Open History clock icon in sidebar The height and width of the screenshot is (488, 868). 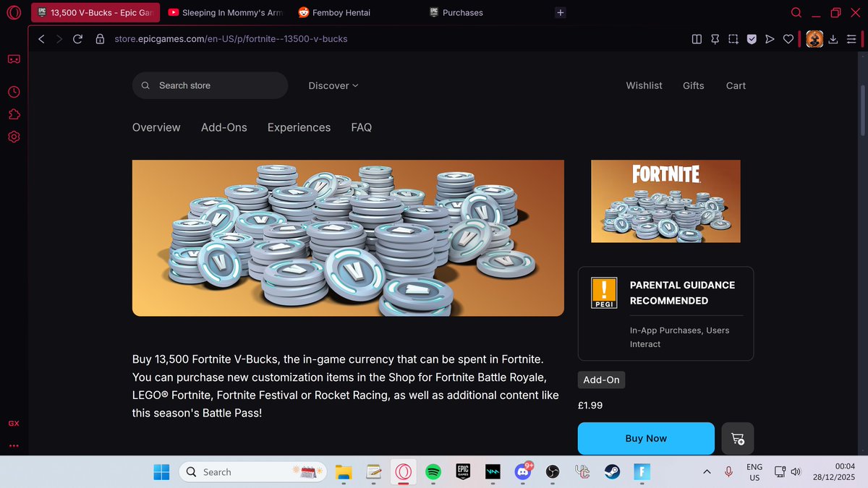[14, 92]
